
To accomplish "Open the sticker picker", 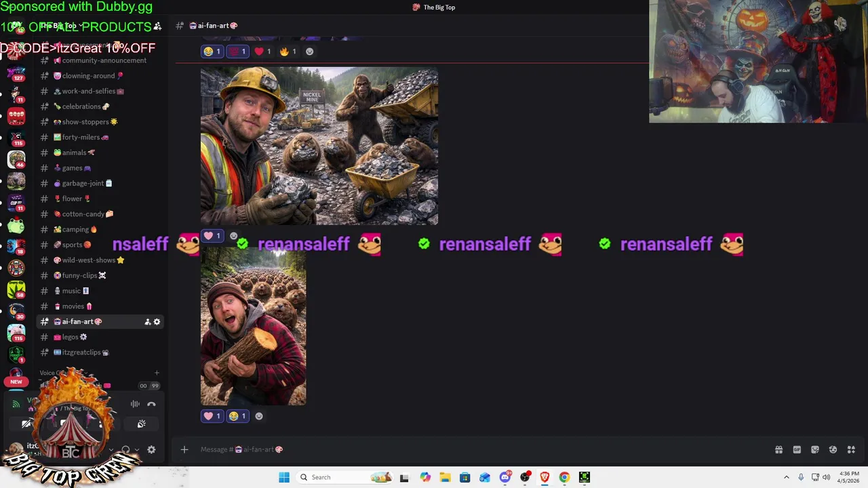I will (x=815, y=449).
